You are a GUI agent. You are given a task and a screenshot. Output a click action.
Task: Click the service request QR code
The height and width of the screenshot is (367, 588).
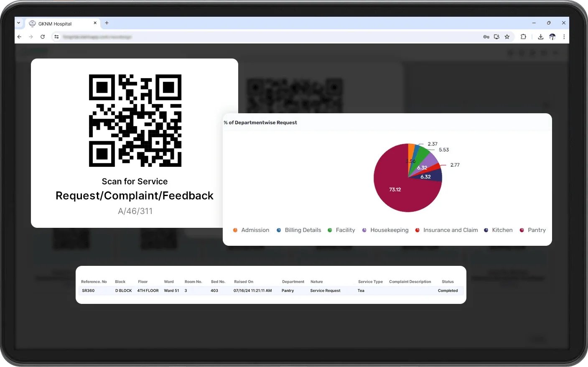click(135, 120)
